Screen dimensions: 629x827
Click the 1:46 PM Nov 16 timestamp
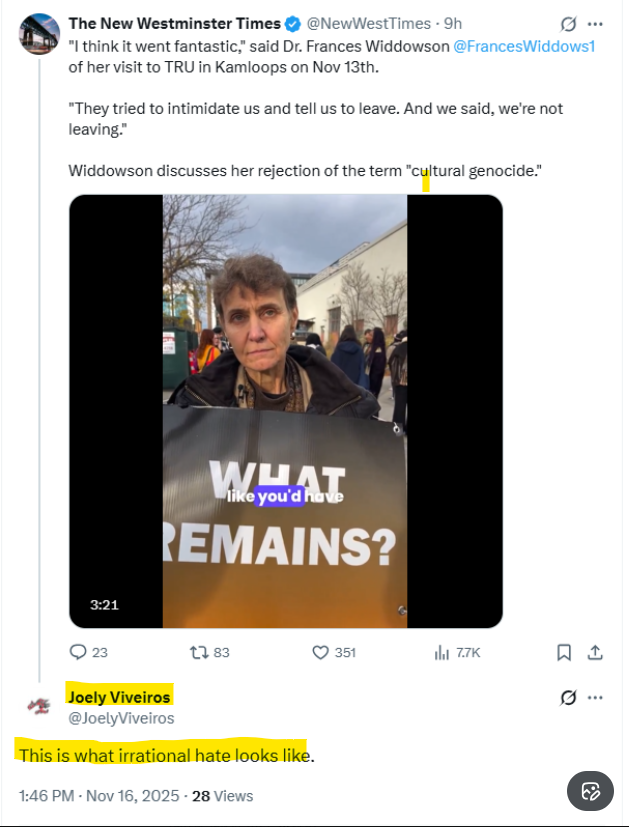coord(99,796)
